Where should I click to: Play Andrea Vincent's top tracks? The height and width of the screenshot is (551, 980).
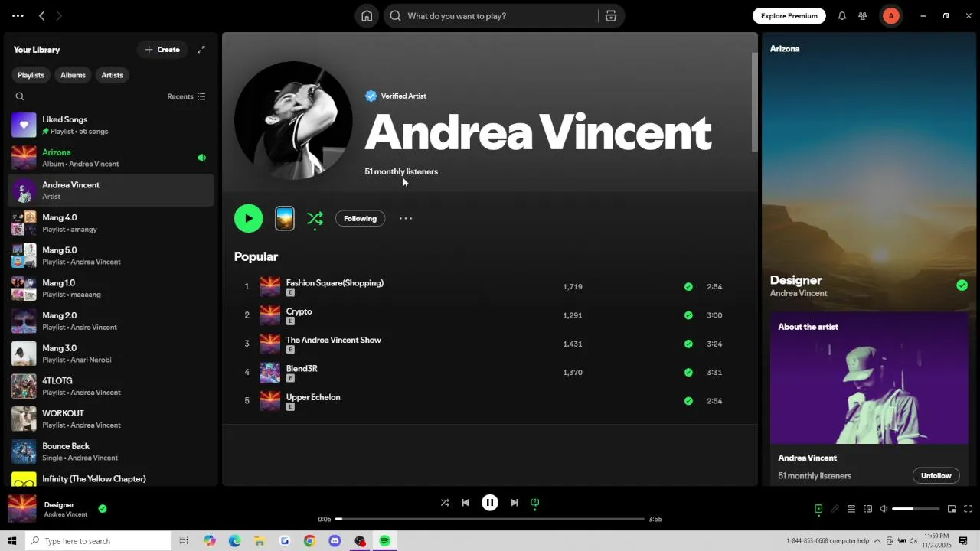248,219
